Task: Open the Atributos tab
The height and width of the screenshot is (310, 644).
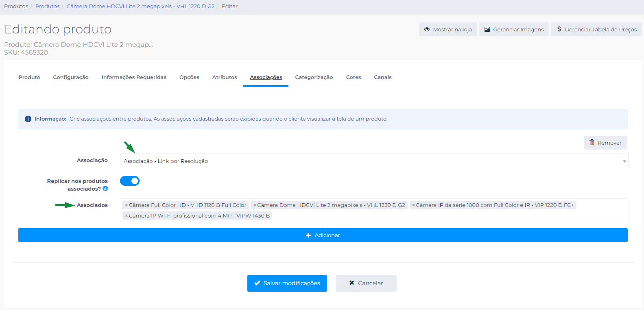Action: click(225, 77)
